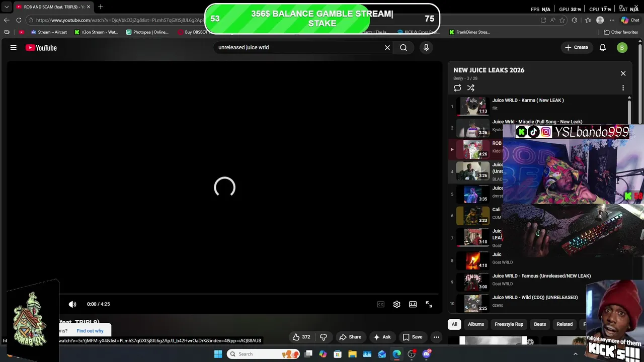Refresh the page

tap(19, 20)
